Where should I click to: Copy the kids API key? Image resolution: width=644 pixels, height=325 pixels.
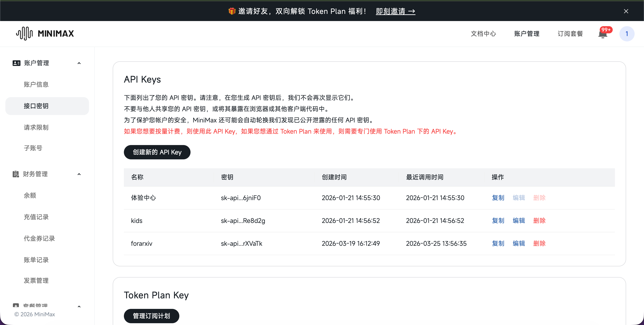click(x=498, y=221)
